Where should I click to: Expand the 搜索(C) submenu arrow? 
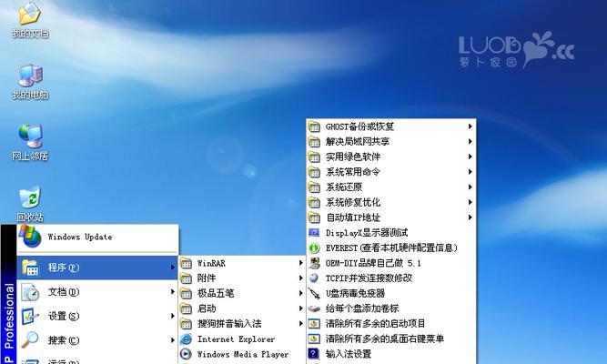(172, 340)
